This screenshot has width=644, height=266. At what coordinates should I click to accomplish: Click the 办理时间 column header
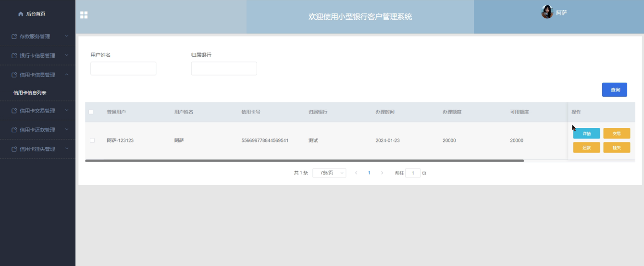coord(385,112)
